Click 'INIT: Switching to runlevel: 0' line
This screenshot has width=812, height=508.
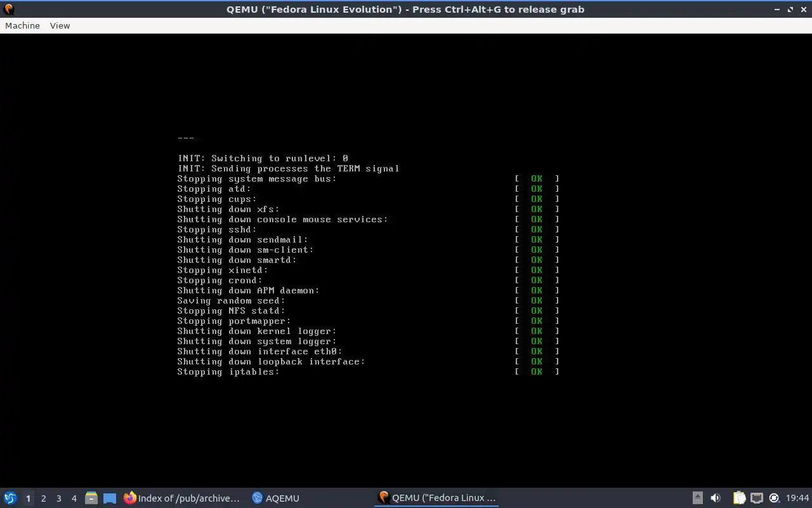263,158
